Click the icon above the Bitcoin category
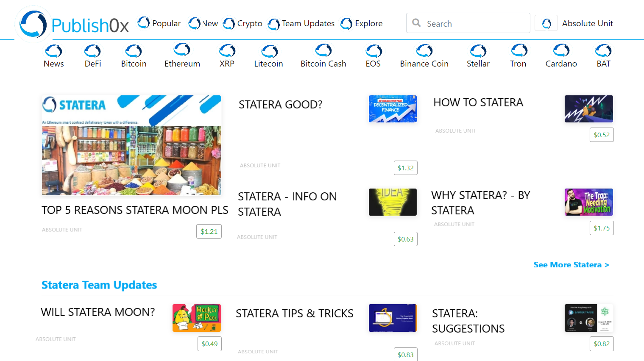The width and height of the screenshot is (644, 361). (134, 51)
